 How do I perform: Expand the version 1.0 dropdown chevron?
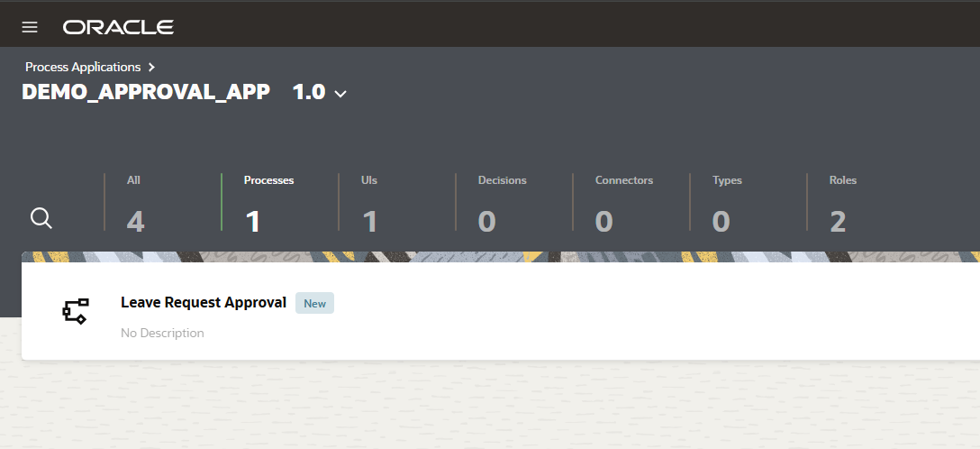coord(340,94)
